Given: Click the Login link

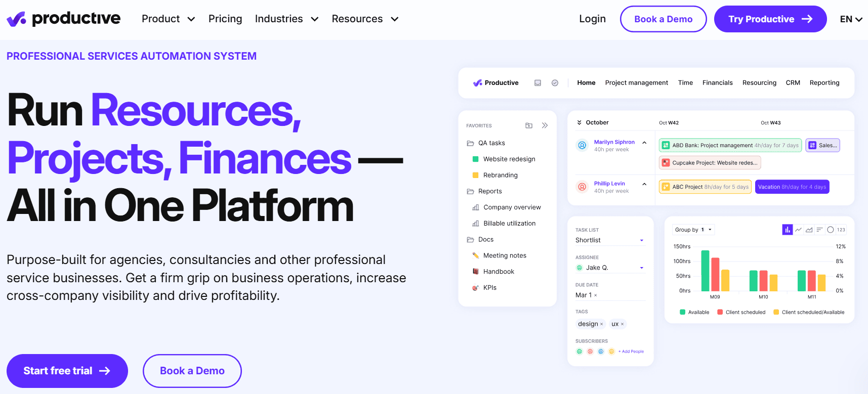Looking at the screenshot, I should 592,19.
